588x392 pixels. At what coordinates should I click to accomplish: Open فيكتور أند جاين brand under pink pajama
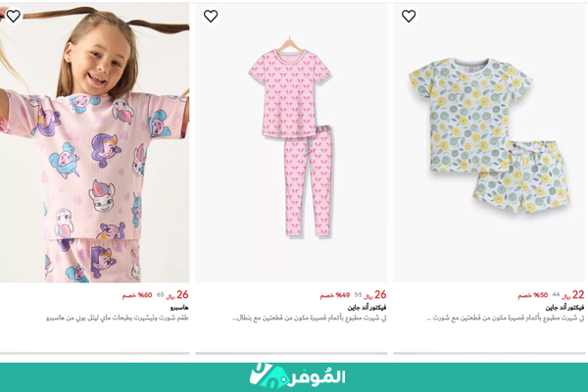[367, 308]
